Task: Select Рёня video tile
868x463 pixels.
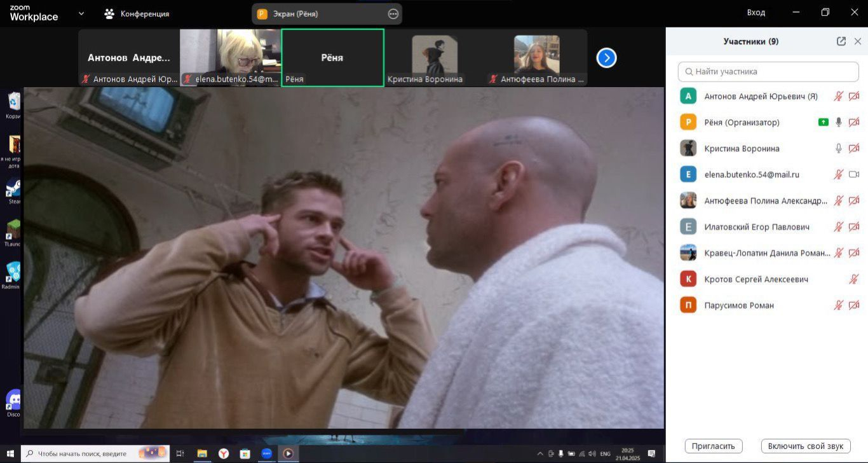Action: tap(332, 58)
